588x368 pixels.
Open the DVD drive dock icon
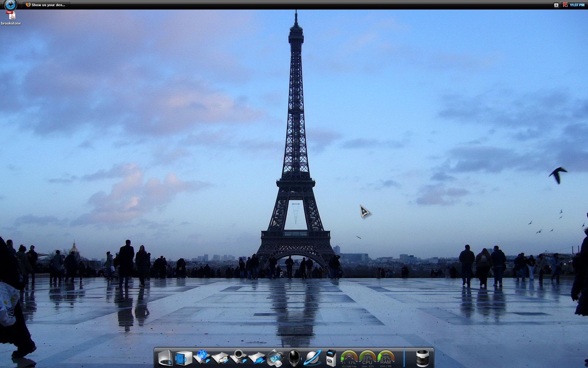tap(220, 358)
